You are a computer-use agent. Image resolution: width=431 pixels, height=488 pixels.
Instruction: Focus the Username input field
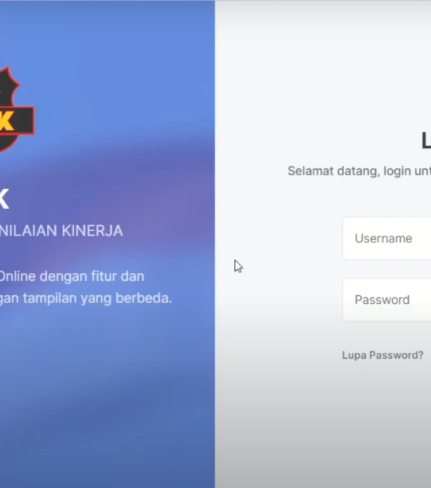tap(387, 238)
